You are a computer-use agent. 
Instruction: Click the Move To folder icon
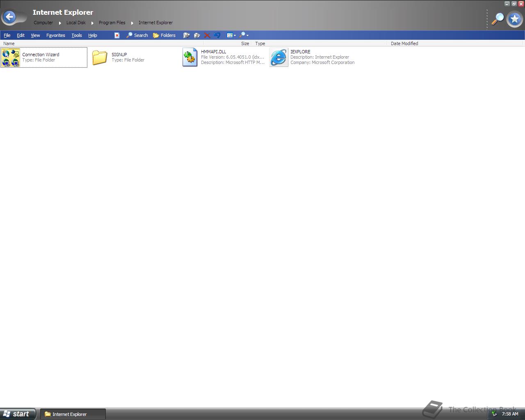pyautogui.click(x=186, y=35)
